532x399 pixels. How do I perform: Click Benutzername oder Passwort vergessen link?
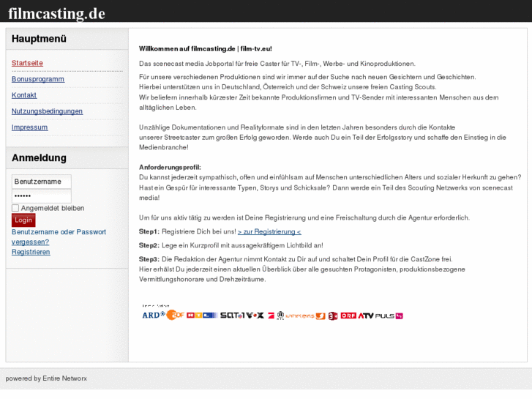coord(59,236)
